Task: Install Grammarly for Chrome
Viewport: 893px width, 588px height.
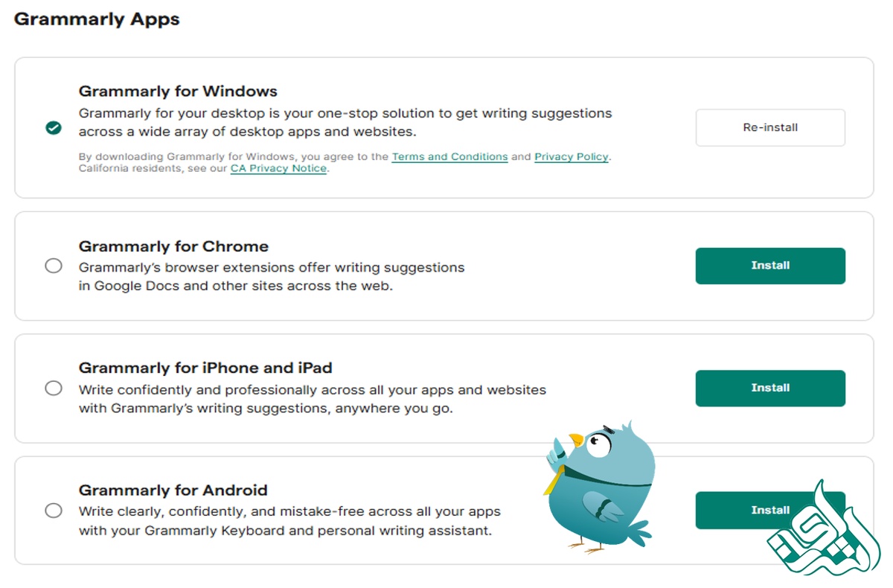Action: coord(770,266)
